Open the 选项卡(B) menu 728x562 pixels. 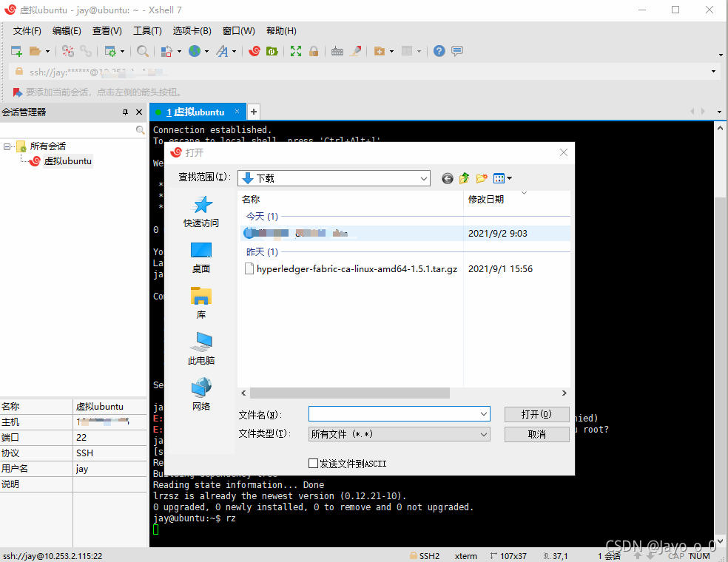(x=192, y=31)
